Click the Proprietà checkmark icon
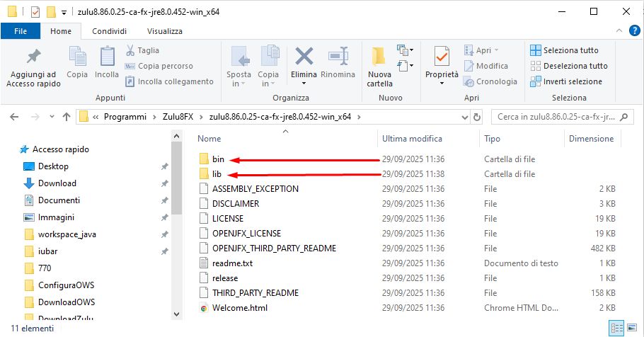The height and width of the screenshot is (337, 644). [x=442, y=56]
